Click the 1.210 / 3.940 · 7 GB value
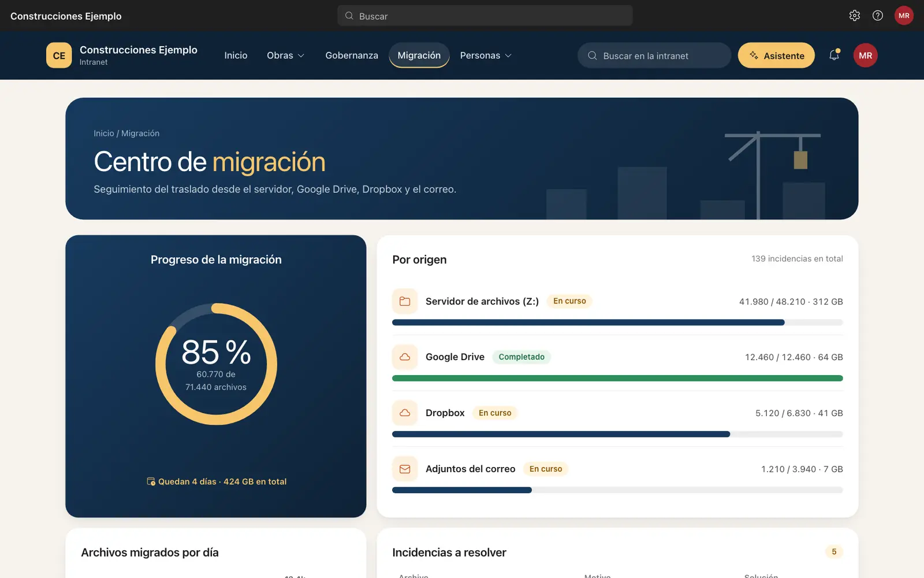This screenshot has width=924, height=578. (802, 469)
